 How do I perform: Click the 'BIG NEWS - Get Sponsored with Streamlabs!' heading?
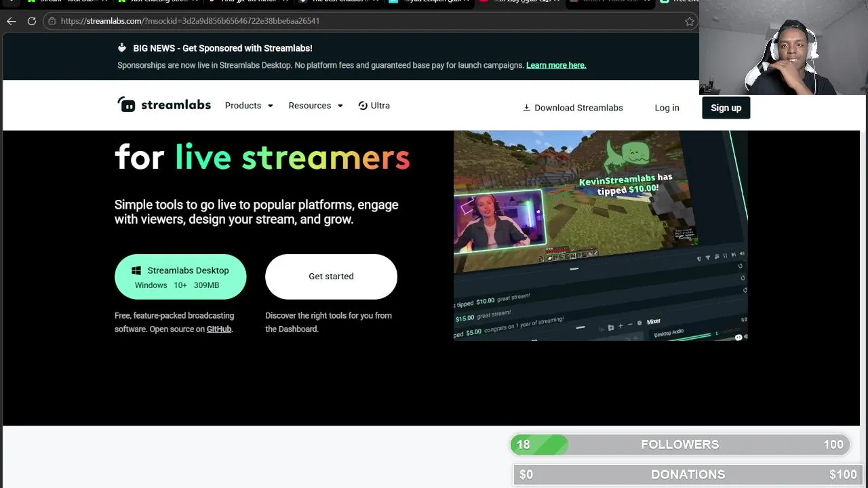click(222, 48)
